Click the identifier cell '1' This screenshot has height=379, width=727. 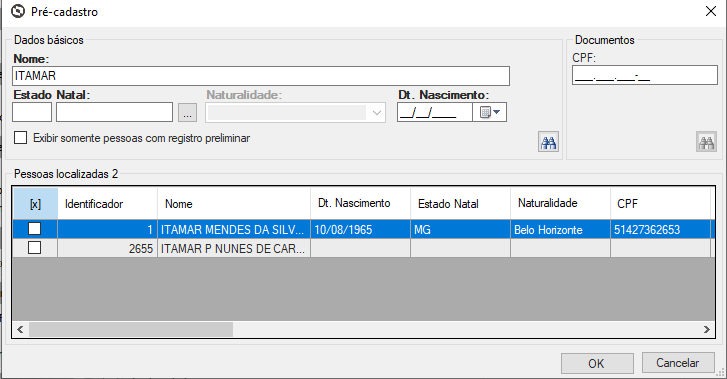[x=108, y=230]
